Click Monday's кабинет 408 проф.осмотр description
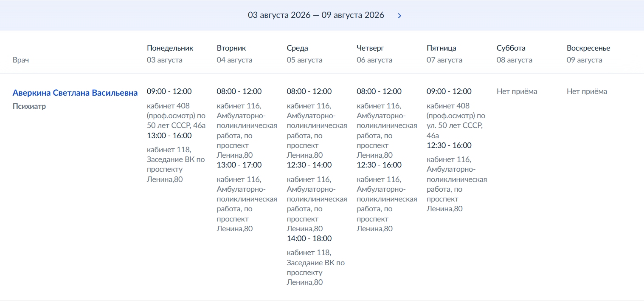The height and width of the screenshot is (301, 644). pos(176,116)
